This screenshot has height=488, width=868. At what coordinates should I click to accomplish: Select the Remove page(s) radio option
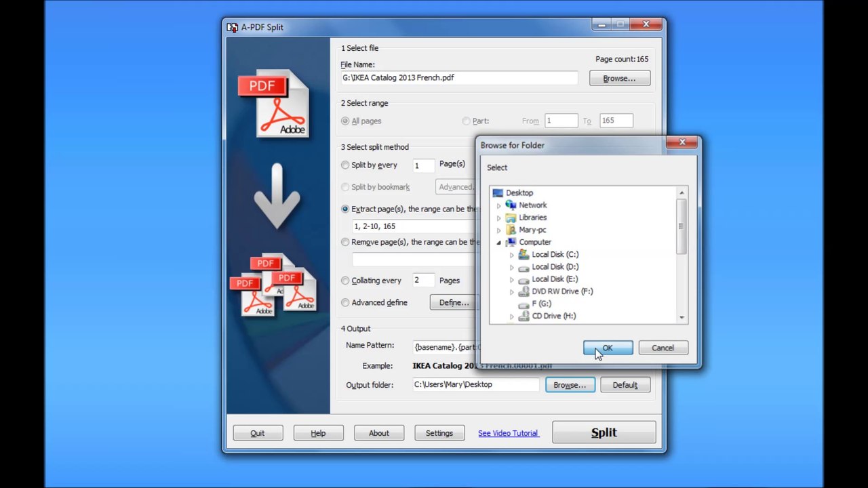pyautogui.click(x=345, y=242)
